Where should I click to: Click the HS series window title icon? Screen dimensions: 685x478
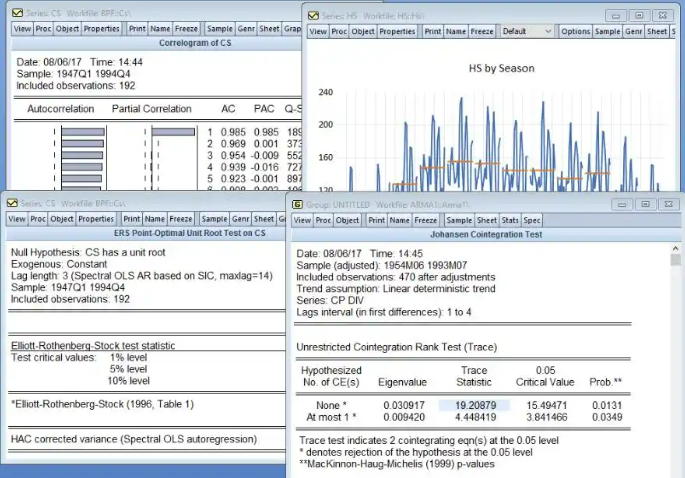pos(313,16)
